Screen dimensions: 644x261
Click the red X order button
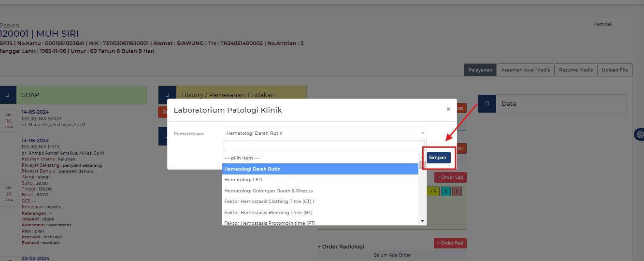click(x=457, y=191)
